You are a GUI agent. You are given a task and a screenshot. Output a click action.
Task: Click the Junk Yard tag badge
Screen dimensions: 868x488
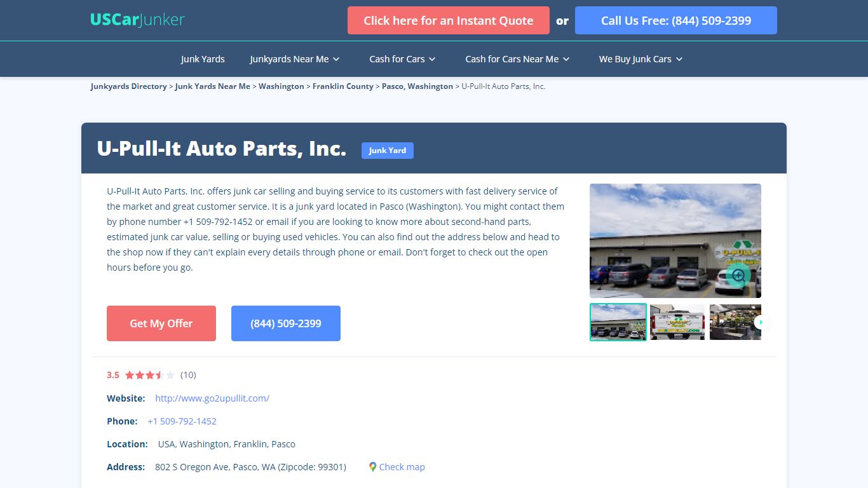point(388,151)
